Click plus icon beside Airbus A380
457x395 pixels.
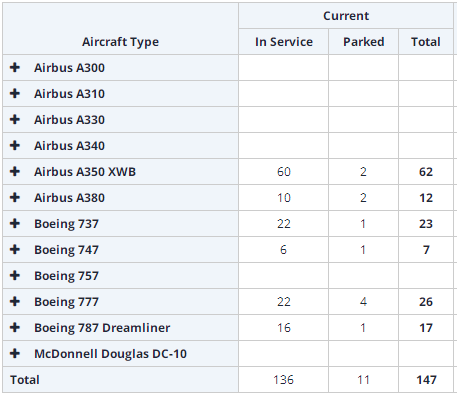tap(15, 197)
